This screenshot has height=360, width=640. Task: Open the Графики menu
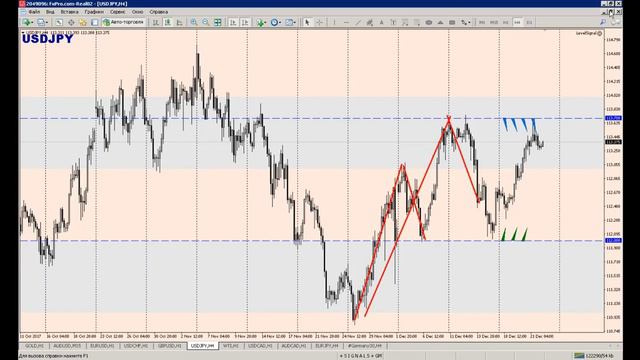[94, 12]
